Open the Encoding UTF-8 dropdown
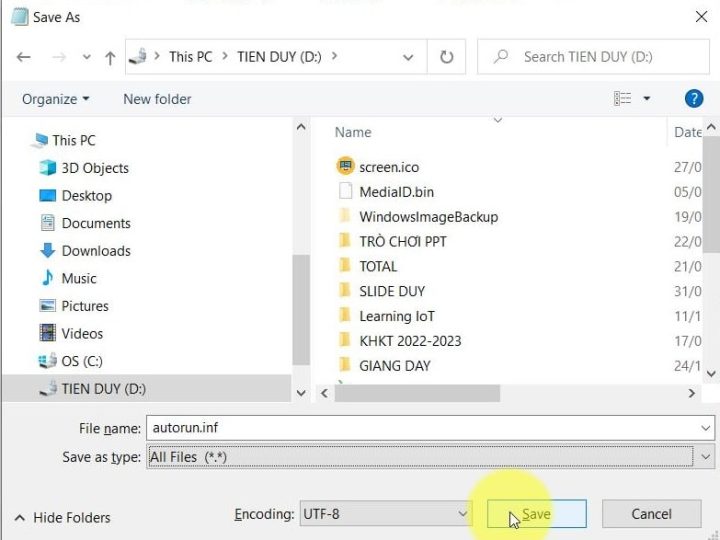Screen dimensions: 720x540 coord(385,514)
